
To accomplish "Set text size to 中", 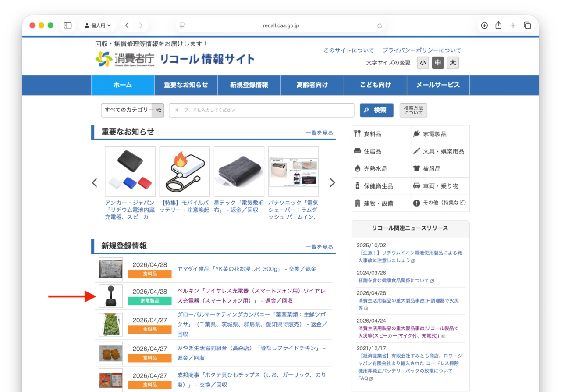I will coord(437,63).
